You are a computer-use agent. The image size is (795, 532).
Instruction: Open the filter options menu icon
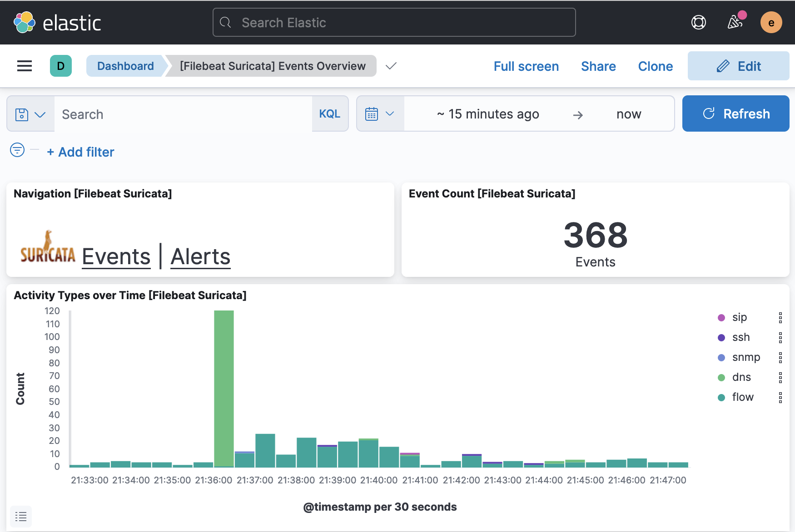(x=17, y=150)
